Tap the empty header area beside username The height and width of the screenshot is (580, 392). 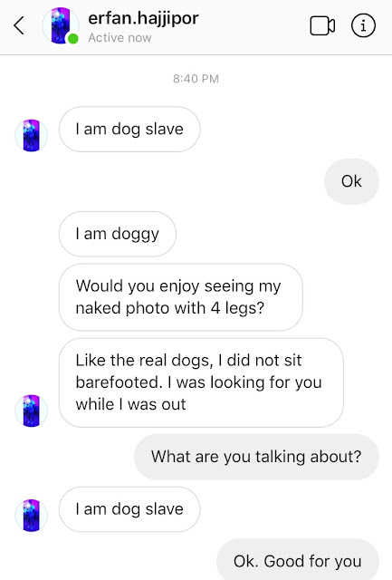point(254,26)
